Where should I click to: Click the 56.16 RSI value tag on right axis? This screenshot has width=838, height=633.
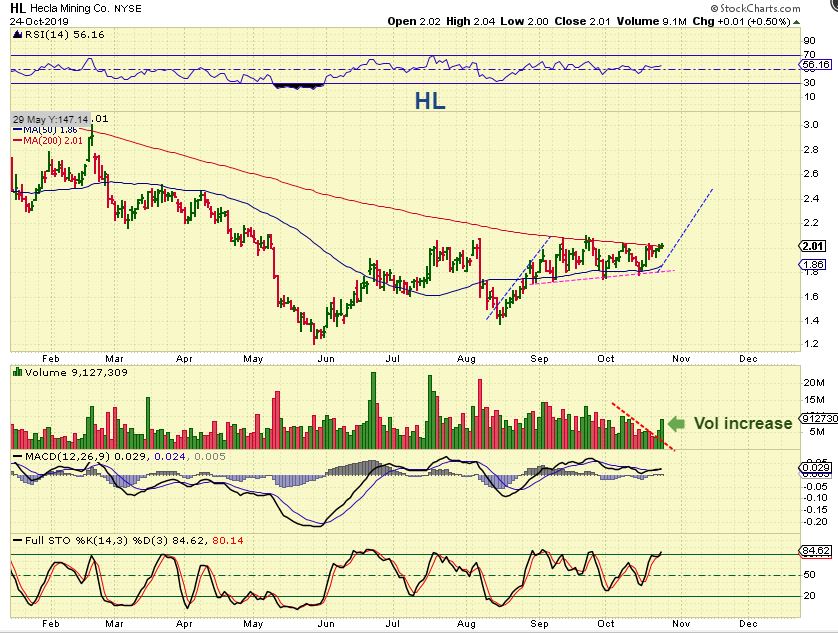[x=815, y=65]
